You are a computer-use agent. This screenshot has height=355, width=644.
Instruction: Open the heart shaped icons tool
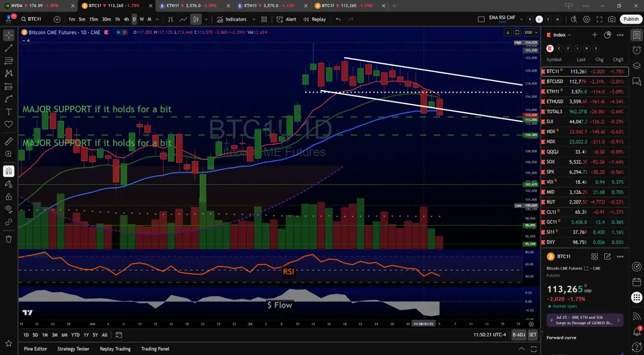click(9, 125)
